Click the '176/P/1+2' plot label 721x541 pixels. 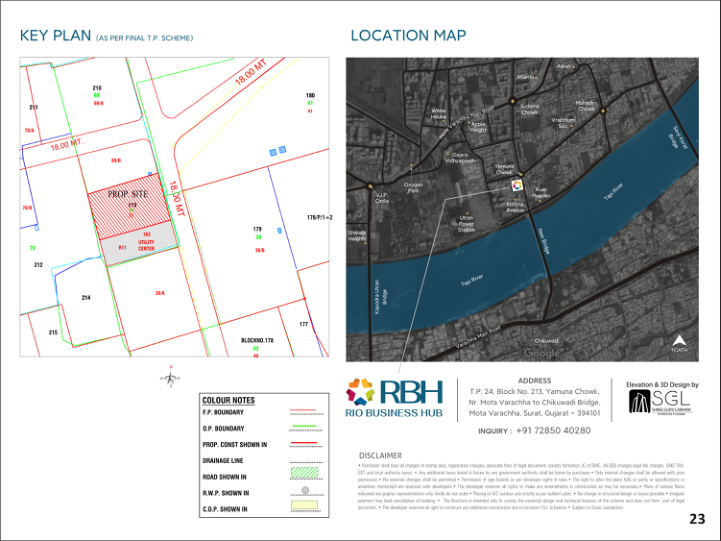tap(320, 217)
